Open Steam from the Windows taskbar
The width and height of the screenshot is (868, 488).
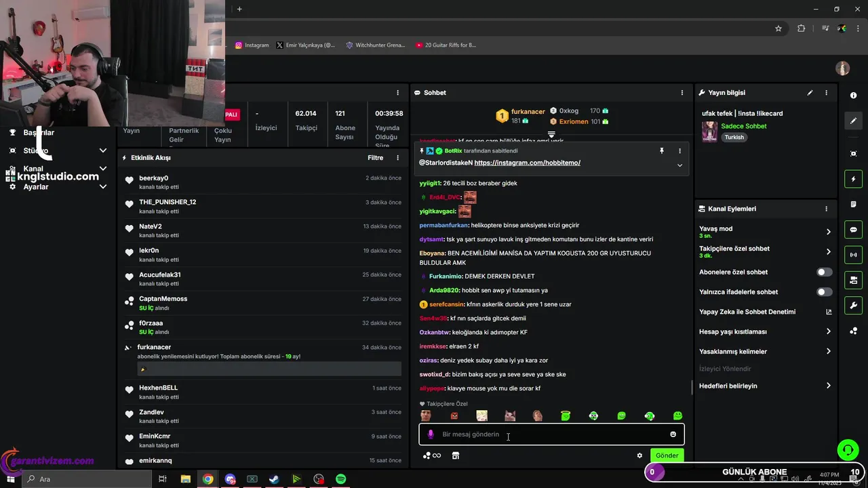(x=274, y=479)
